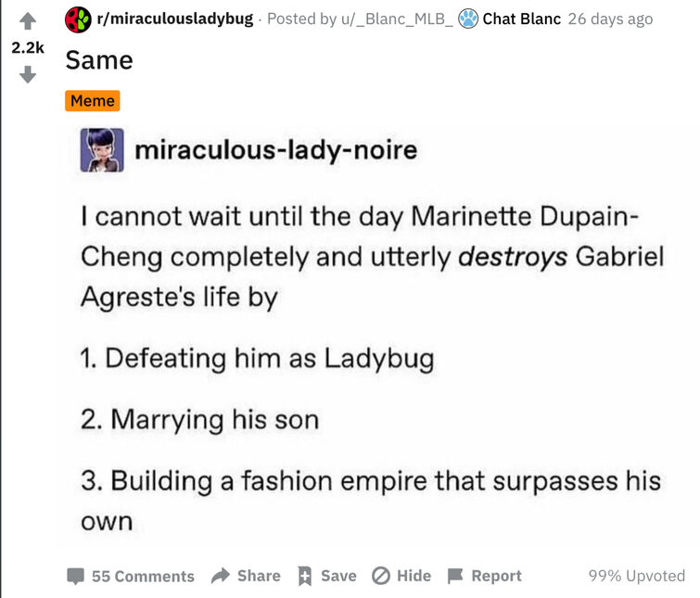Click the 26 days ago timestamp

(x=610, y=19)
